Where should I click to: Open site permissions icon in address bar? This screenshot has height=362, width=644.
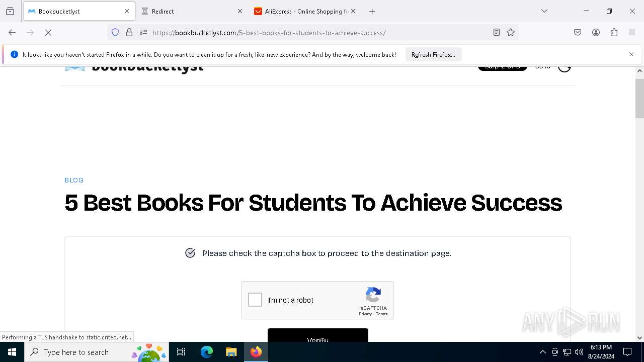tap(143, 33)
